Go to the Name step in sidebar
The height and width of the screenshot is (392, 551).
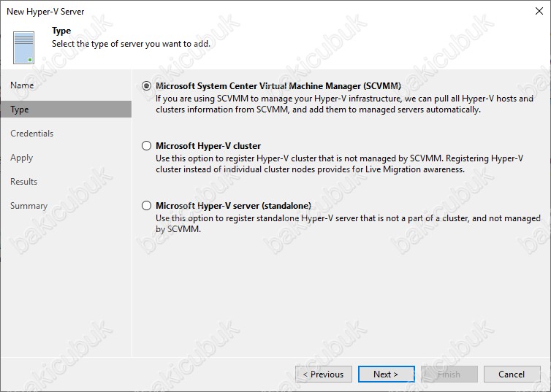point(22,85)
